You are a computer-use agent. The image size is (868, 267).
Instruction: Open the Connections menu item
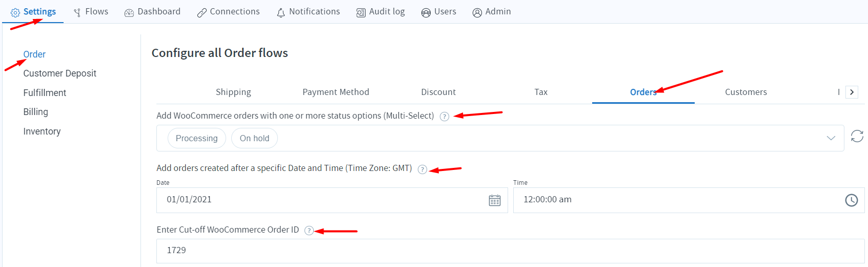[x=229, y=12]
